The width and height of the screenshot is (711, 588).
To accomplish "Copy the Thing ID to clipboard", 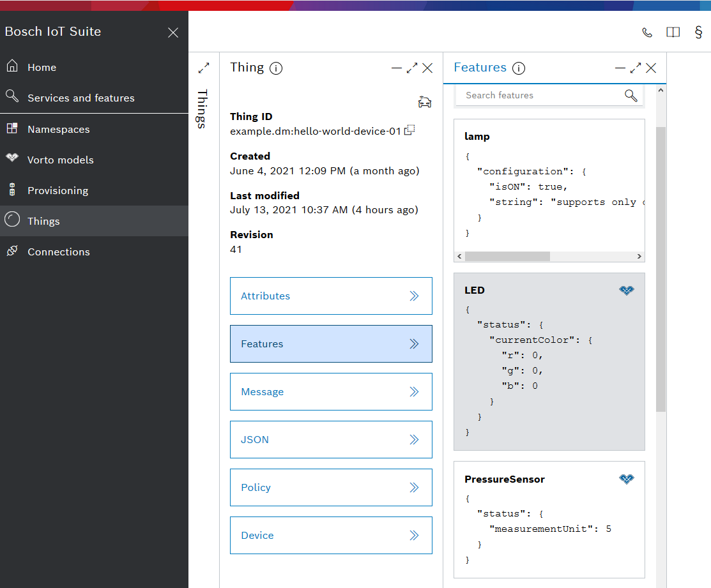I will point(409,130).
